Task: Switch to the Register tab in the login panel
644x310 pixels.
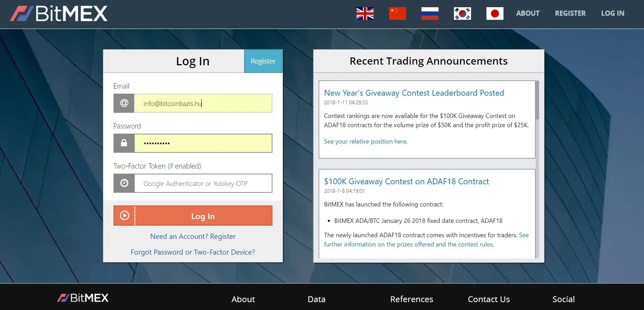Action: click(x=263, y=61)
